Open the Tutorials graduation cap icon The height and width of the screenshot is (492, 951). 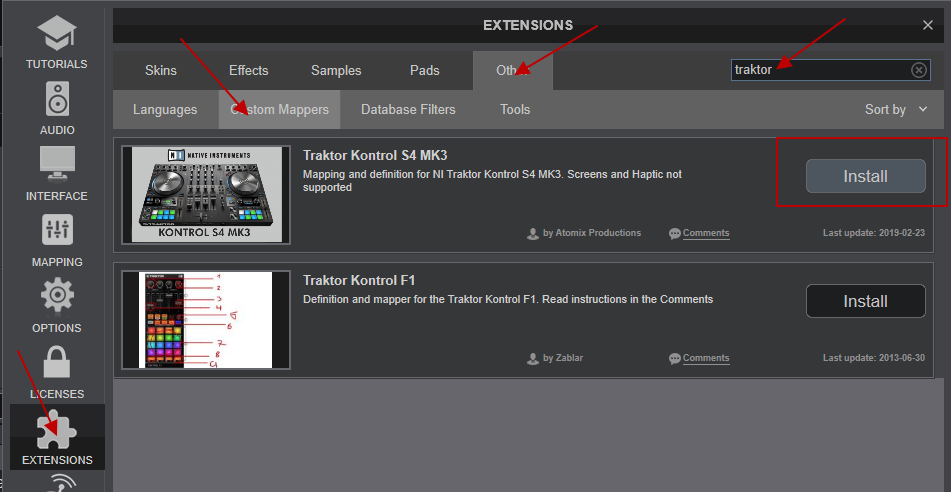pos(57,34)
